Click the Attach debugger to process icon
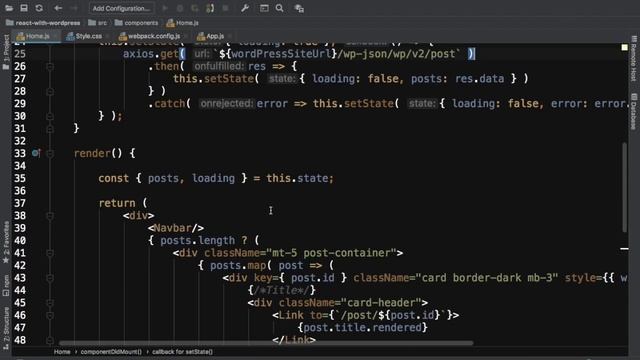 click(210, 8)
